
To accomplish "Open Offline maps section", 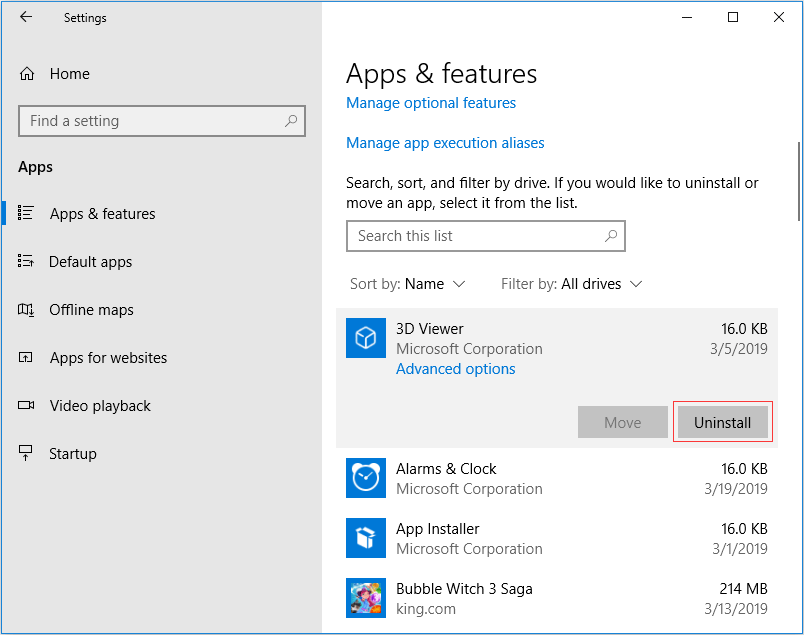I will click(91, 310).
